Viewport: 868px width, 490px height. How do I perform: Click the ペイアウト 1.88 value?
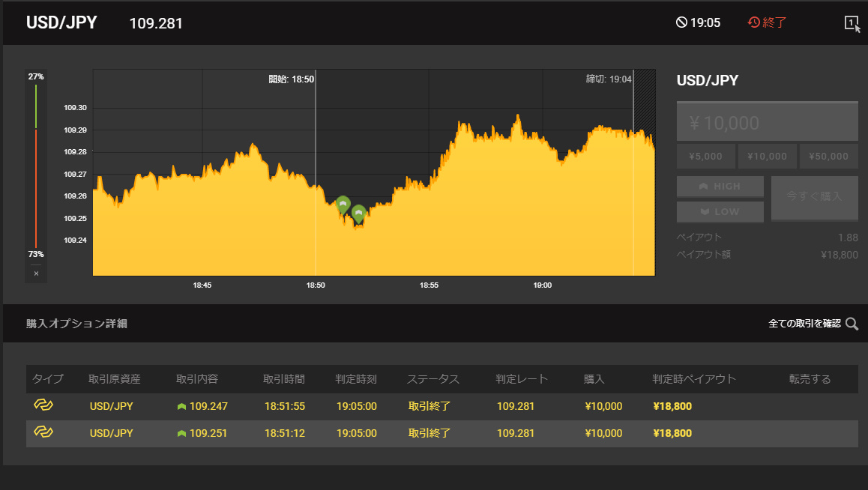[x=848, y=238]
